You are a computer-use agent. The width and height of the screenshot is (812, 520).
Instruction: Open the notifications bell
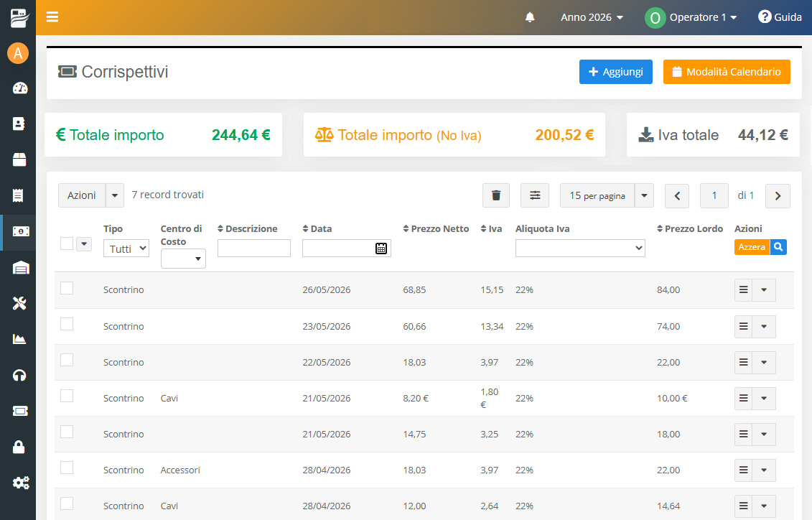pyautogui.click(x=530, y=17)
